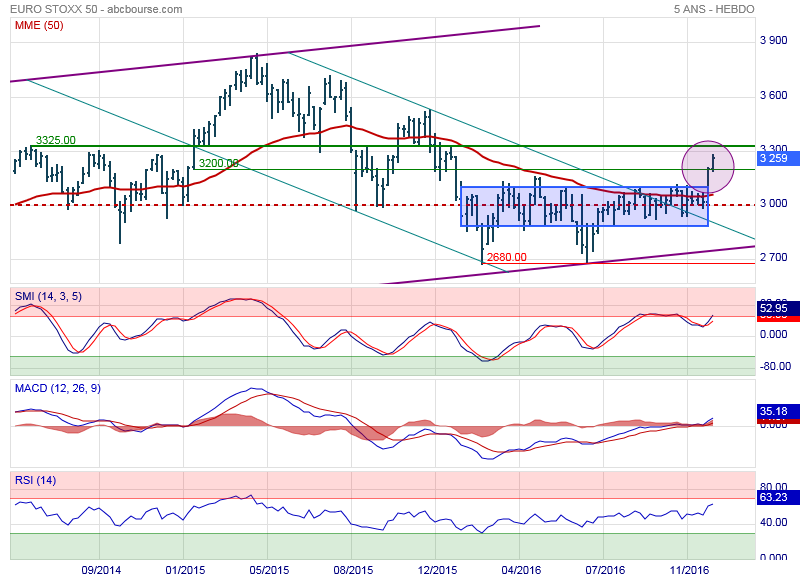Click the "EURO STOXX 50 - abcbourse.com" chart title
Viewport: 800px width, 580px height.
(x=96, y=9)
